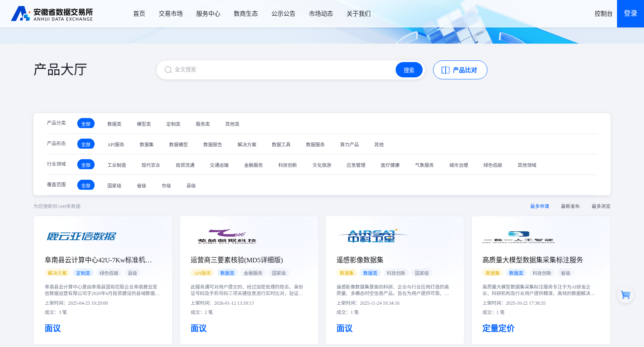Filter product form by API服务

[116, 145]
